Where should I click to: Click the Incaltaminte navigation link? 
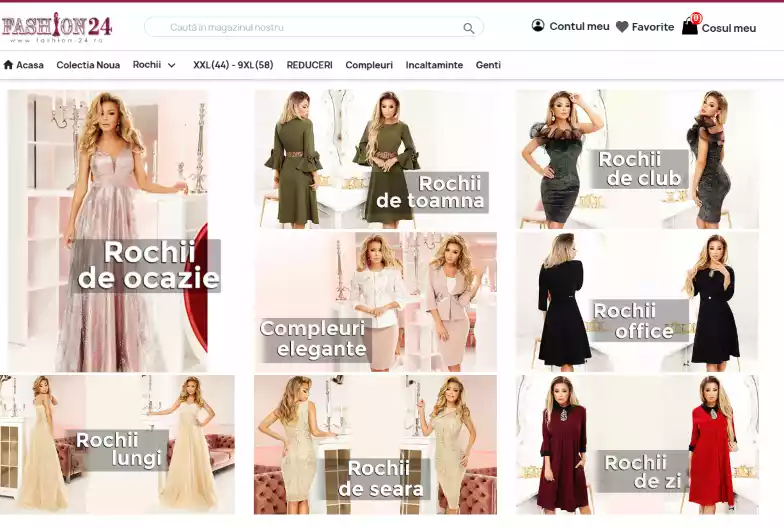click(x=434, y=65)
